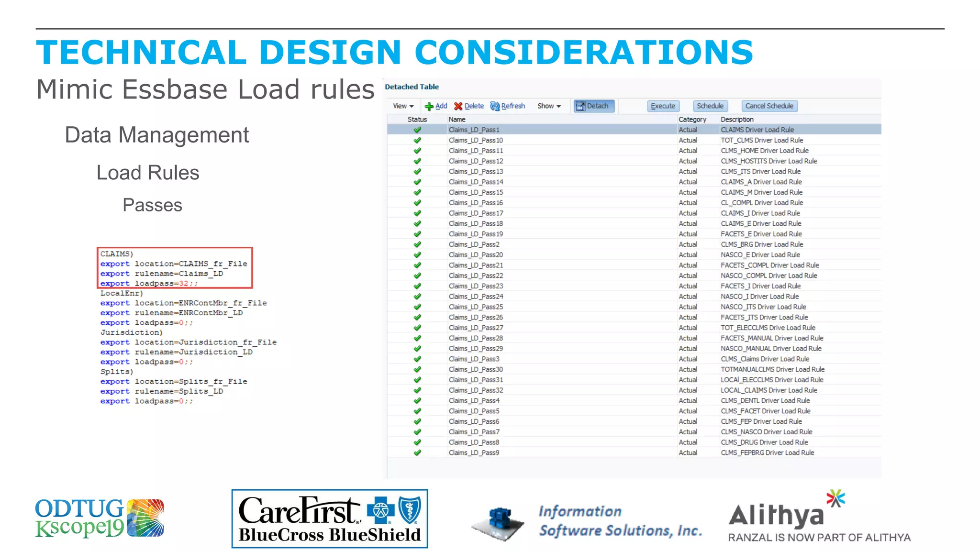Image resolution: width=980 pixels, height=551 pixels.
Task: Click the Detach toolbar button
Action: (593, 106)
